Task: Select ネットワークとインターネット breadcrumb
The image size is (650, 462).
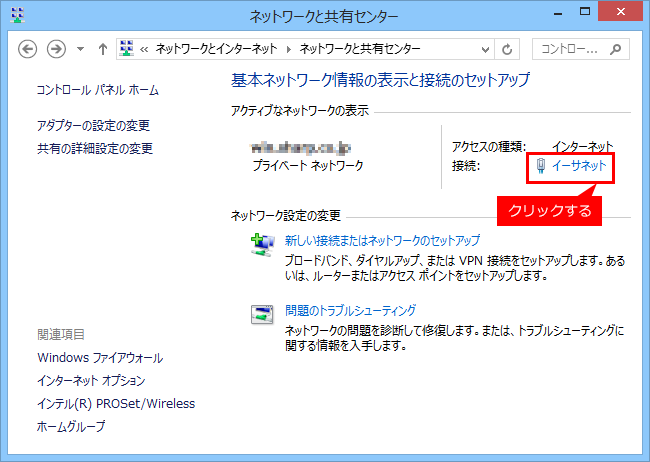Action: tap(216, 49)
